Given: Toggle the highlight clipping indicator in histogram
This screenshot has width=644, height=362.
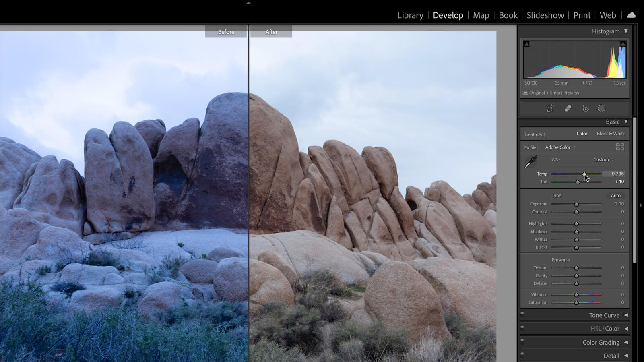Looking at the screenshot, I should pos(623,44).
